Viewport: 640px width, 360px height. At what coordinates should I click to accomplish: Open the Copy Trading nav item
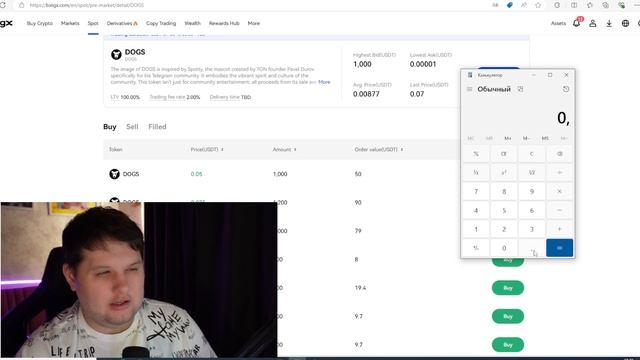(161, 23)
